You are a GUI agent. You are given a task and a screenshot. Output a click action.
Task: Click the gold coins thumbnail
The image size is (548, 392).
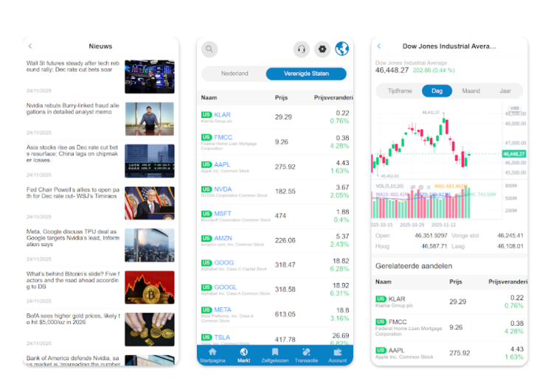click(150, 329)
